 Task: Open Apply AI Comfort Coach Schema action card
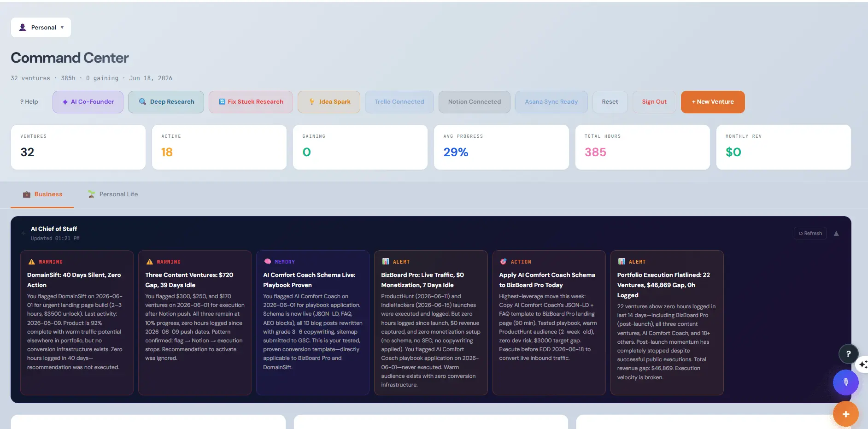click(549, 323)
